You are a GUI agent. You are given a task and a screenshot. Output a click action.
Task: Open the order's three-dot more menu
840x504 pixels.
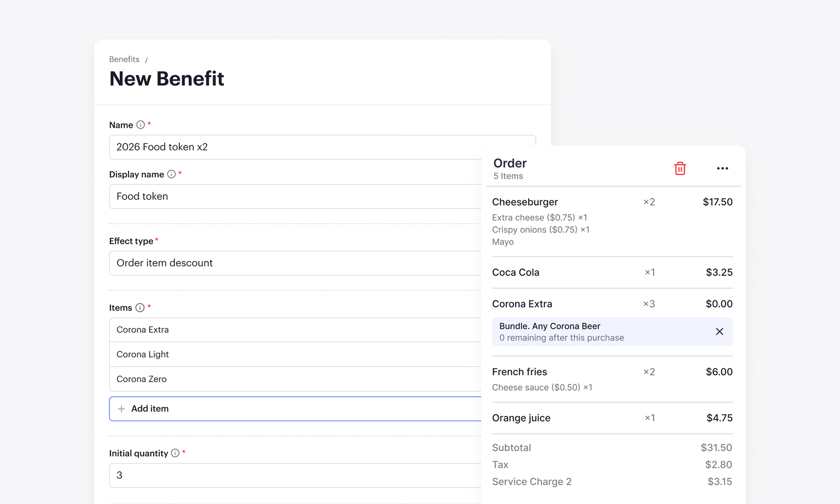tap(722, 169)
